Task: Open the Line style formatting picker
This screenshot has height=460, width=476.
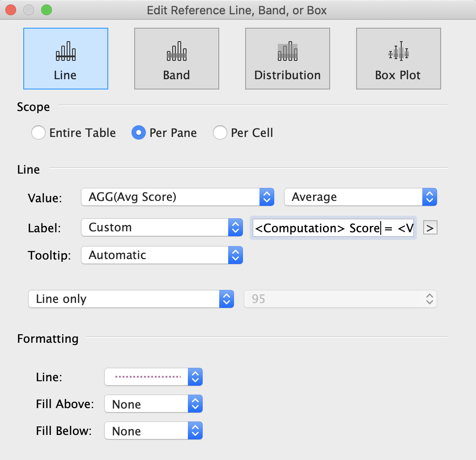Action: point(153,377)
